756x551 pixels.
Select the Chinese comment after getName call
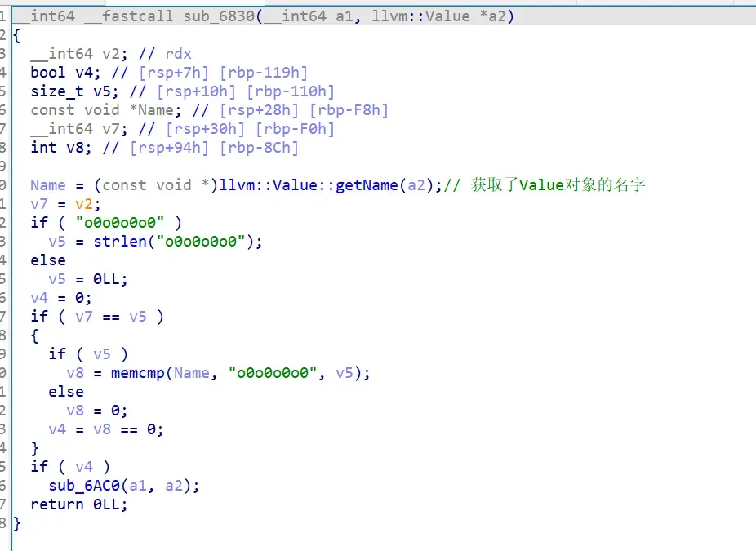[558, 185]
